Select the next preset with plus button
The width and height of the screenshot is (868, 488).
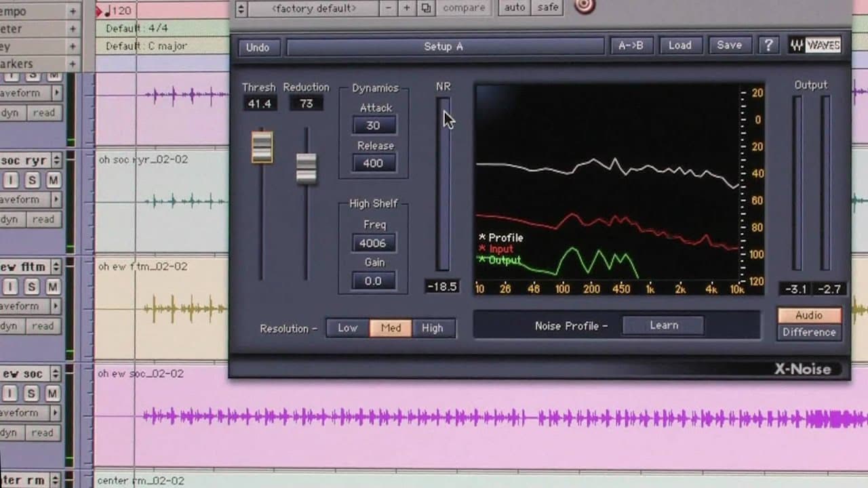pyautogui.click(x=407, y=8)
